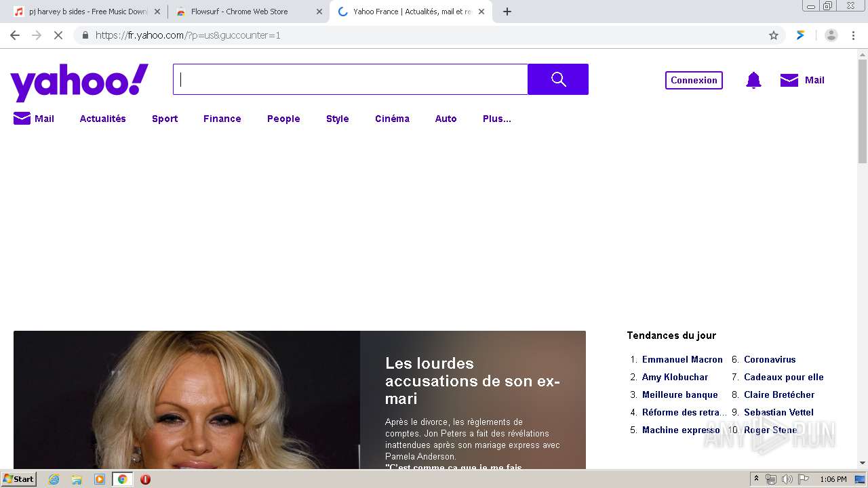Click Show desktop button in taskbar
868x488 pixels.
coord(860,479)
